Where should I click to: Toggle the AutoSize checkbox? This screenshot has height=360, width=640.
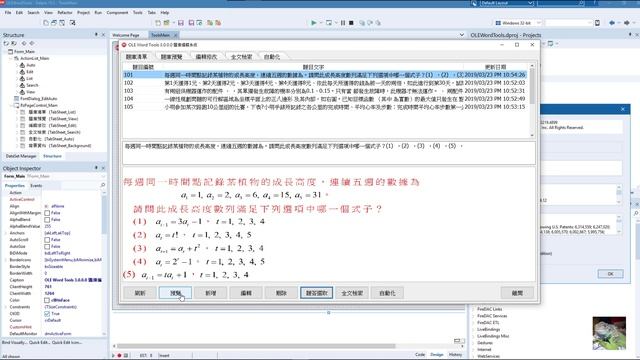pyautogui.click(x=47, y=247)
